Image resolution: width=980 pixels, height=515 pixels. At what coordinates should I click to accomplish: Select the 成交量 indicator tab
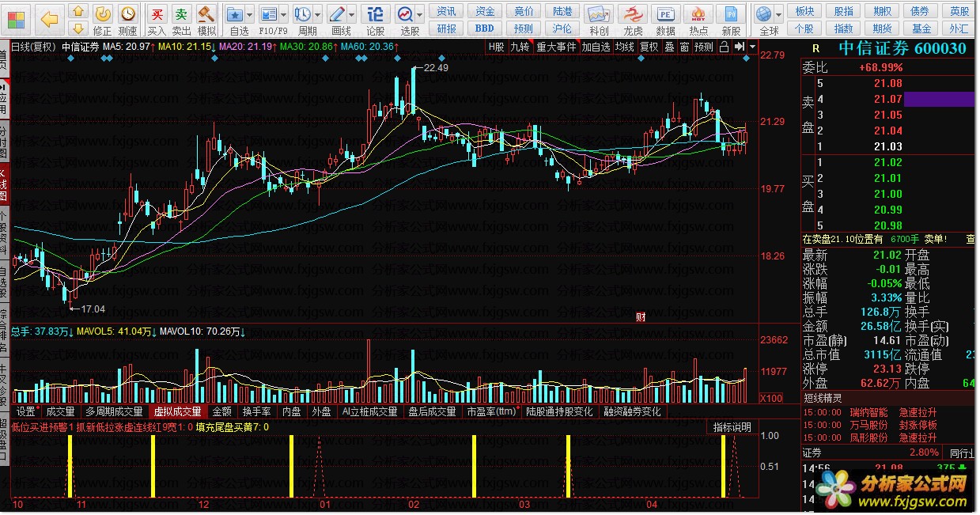point(60,411)
